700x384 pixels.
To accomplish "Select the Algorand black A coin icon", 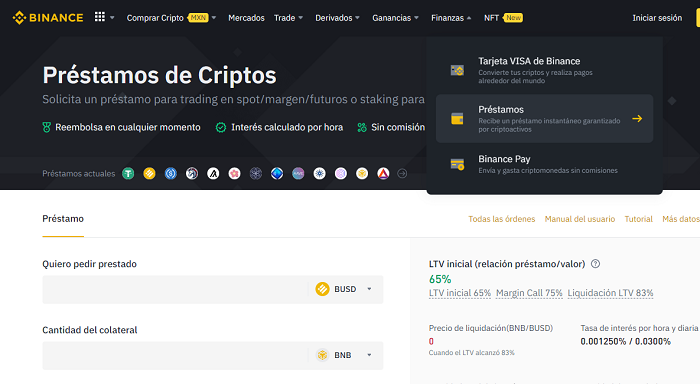I will 213,173.
